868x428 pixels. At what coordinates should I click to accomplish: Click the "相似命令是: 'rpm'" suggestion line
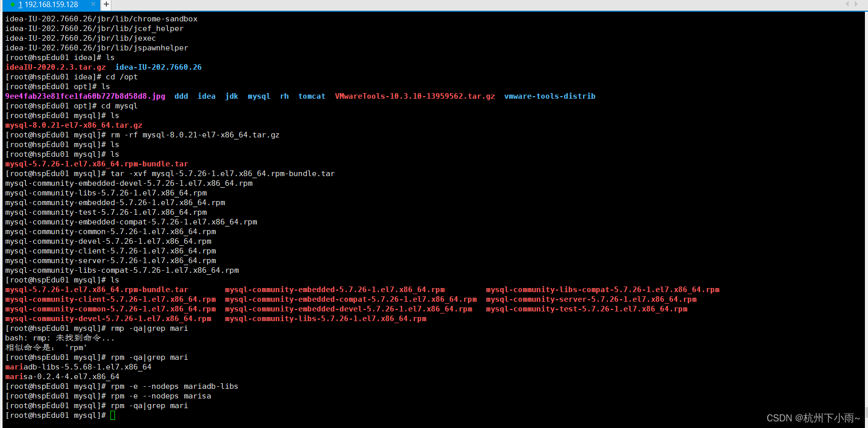46,348
